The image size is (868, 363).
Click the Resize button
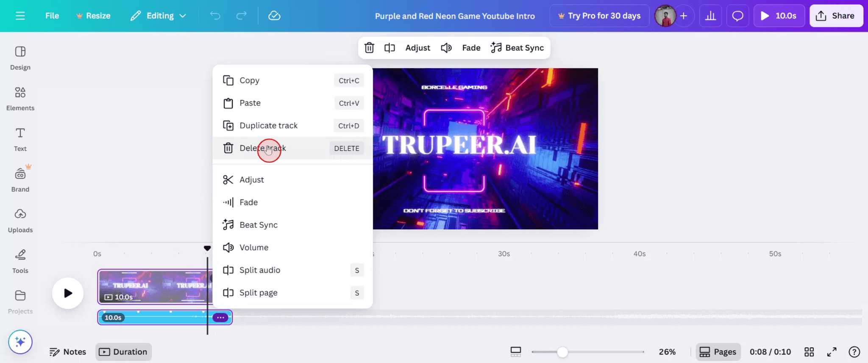pos(93,16)
